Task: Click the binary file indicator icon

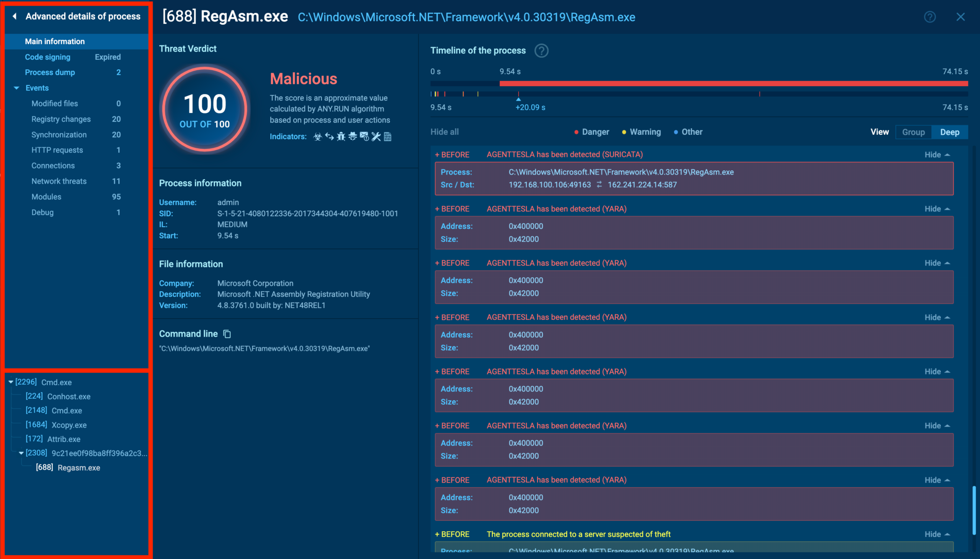Action: click(x=388, y=137)
